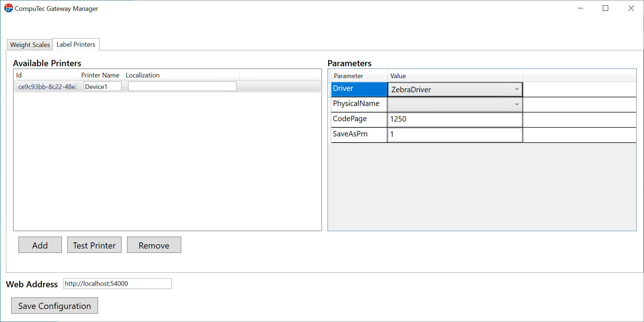Switch to the Weight Scales tab
The width and height of the screenshot is (644, 322).
[30, 45]
